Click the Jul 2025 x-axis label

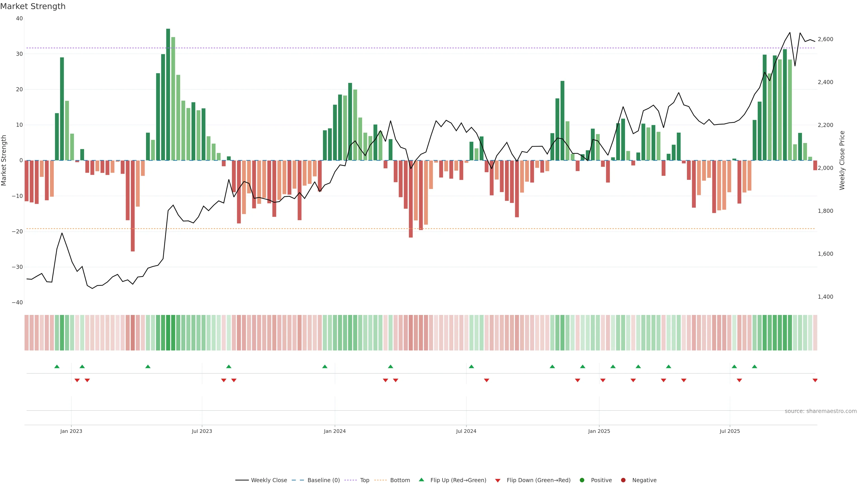pos(729,431)
